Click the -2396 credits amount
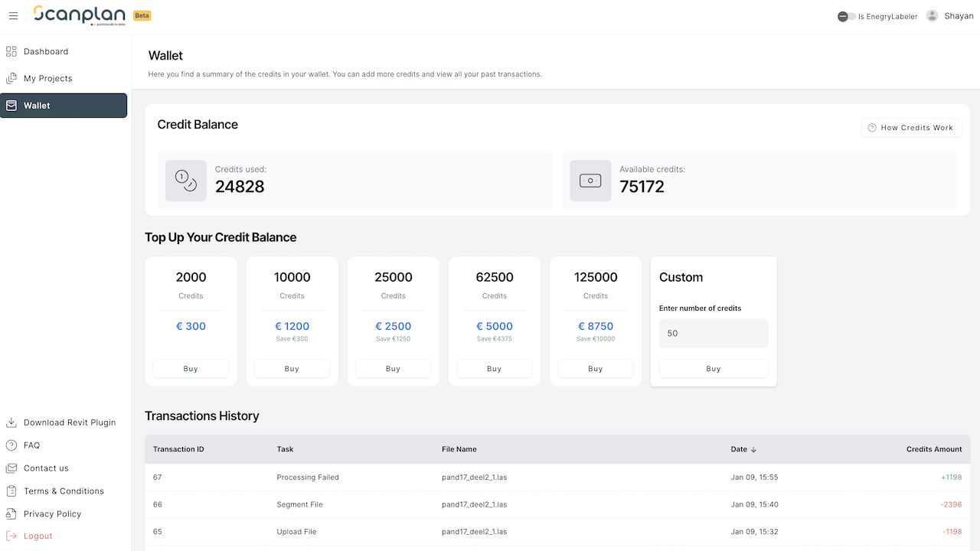 (x=952, y=504)
